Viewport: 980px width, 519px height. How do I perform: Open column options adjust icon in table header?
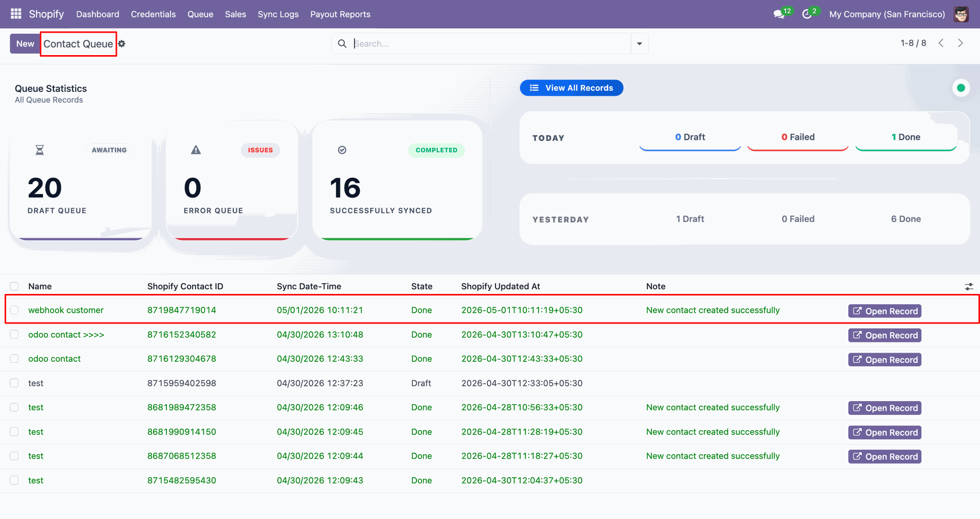click(969, 287)
